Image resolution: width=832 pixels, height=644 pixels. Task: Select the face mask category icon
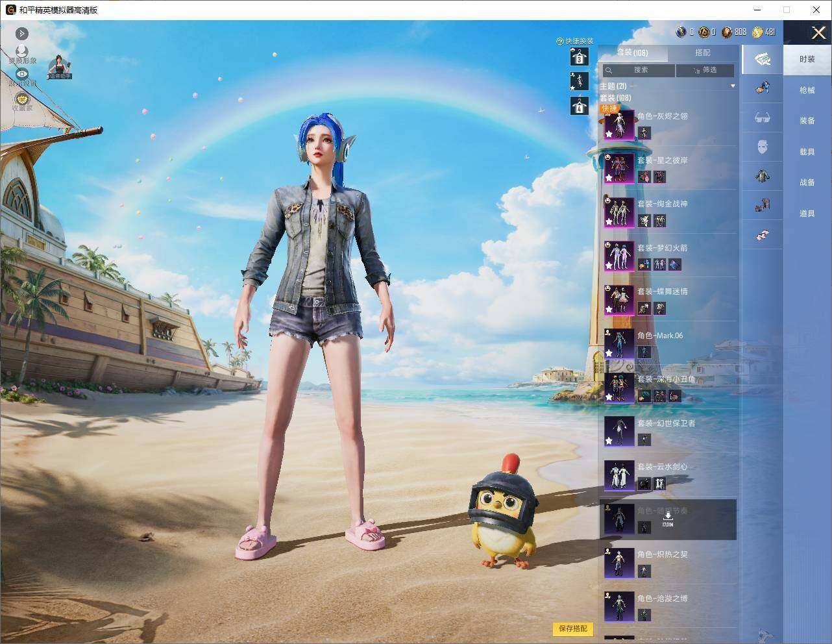pos(763,147)
